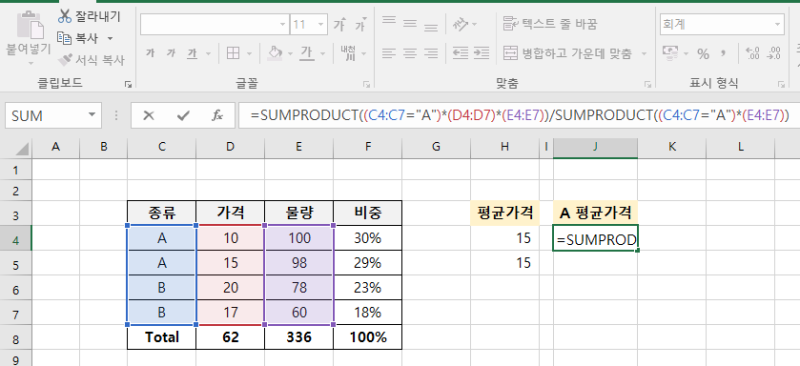This screenshot has width=800, height=366.
Task: Click the Format Painter (서식 복사) brush icon
Action: point(65,60)
